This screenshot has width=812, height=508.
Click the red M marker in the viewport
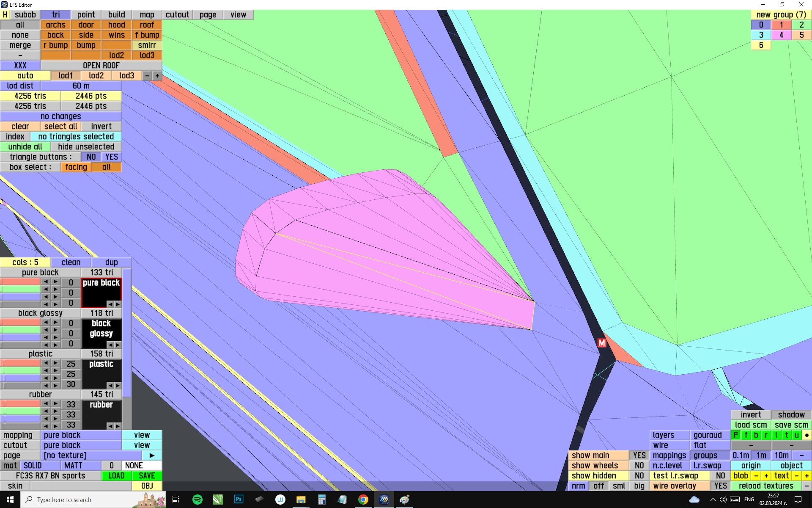pos(602,343)
